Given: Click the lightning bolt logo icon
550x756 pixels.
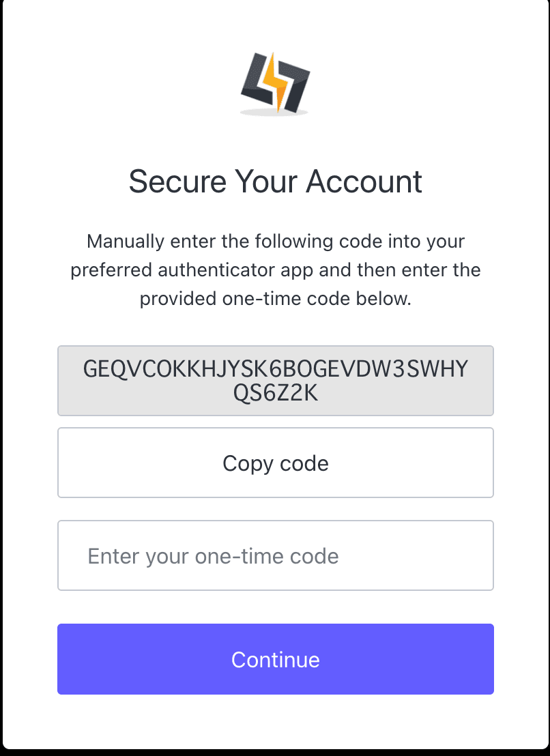Looking at the screenshot, I should click(275, 82).
